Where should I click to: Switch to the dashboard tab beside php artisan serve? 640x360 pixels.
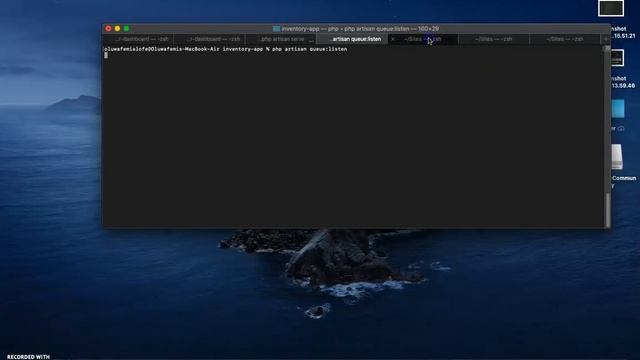(210, 39)
